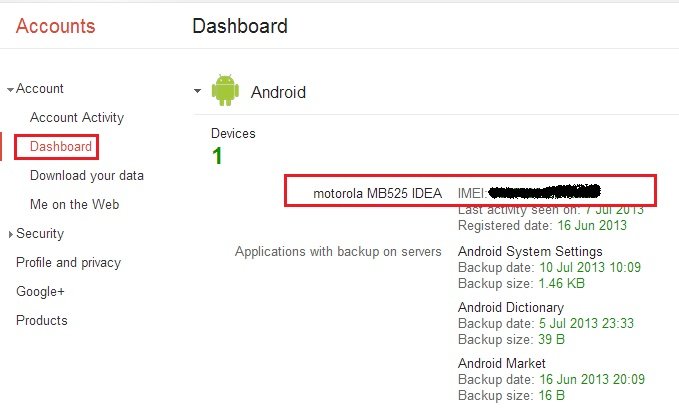Screen dimensions: 679x419
Task: Click the Android section heading
Action: coord(278,92)
